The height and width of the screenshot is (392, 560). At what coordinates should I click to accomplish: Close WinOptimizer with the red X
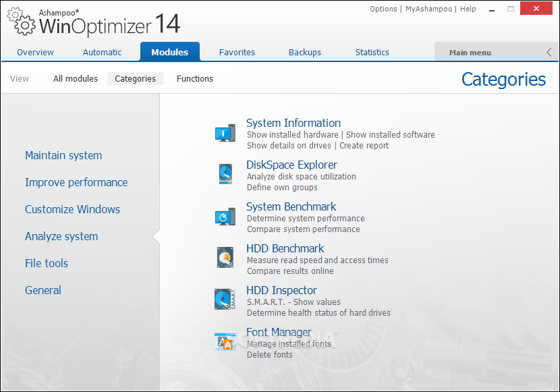click(536, 9)
